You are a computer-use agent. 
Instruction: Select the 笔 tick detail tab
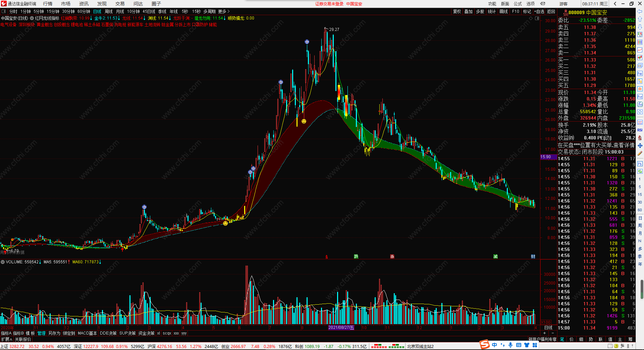[x=562, y=339]
